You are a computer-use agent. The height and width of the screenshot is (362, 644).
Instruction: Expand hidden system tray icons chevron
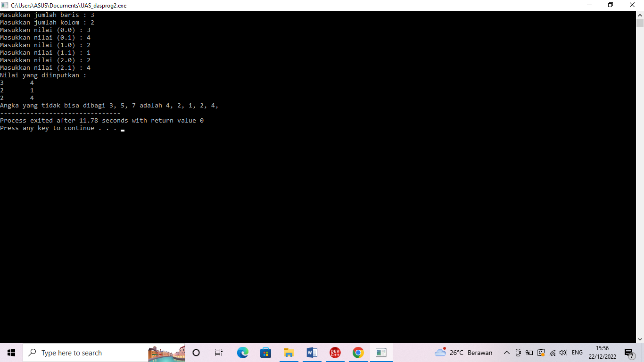pyautogui.click(x=507, y=353)
